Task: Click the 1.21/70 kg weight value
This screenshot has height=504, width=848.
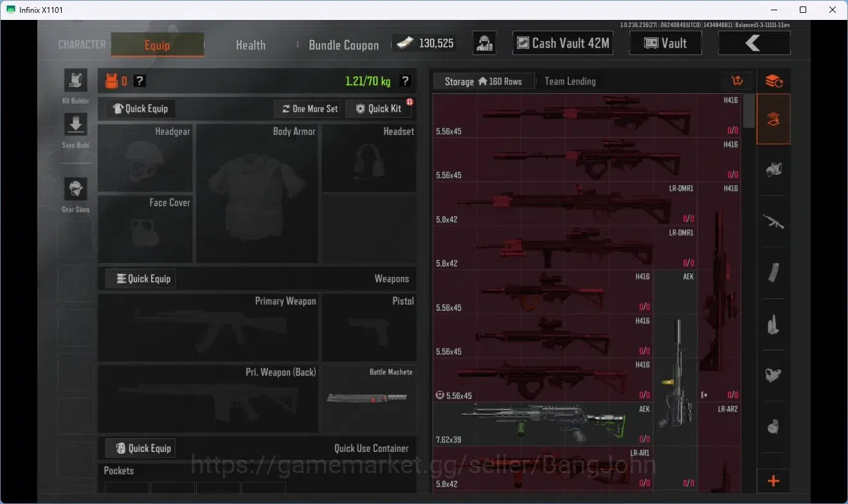Action: click(x=368, y=82)
